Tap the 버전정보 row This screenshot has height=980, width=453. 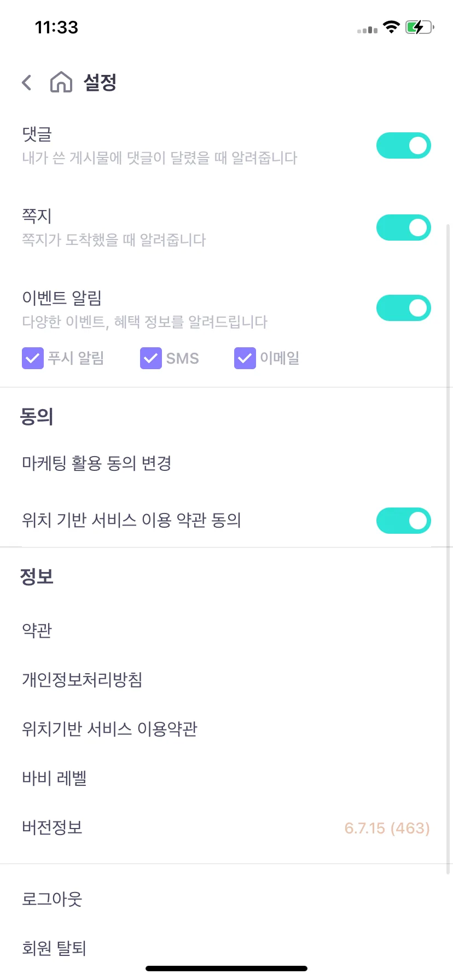click(226, 827)
